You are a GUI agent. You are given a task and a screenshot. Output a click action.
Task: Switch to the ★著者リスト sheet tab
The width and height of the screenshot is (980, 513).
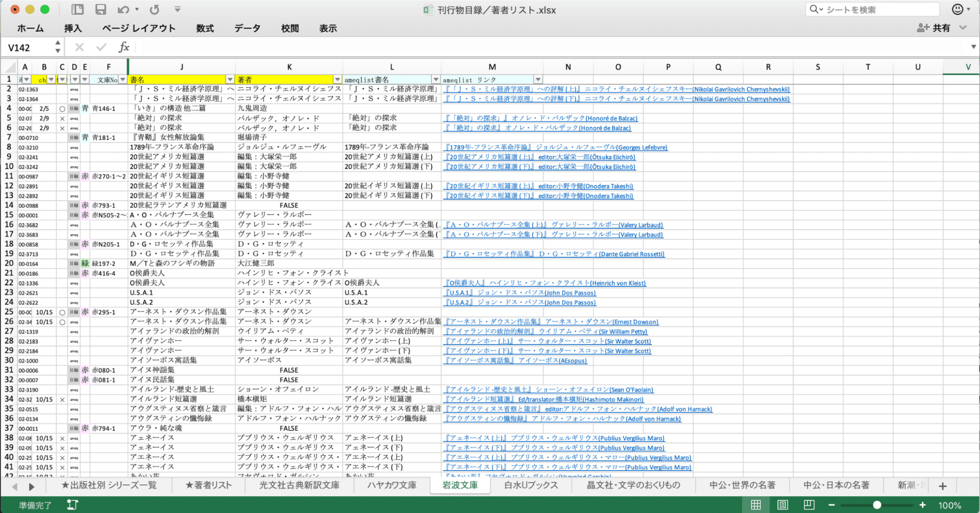pyautogui.click(x=208, y=485)
